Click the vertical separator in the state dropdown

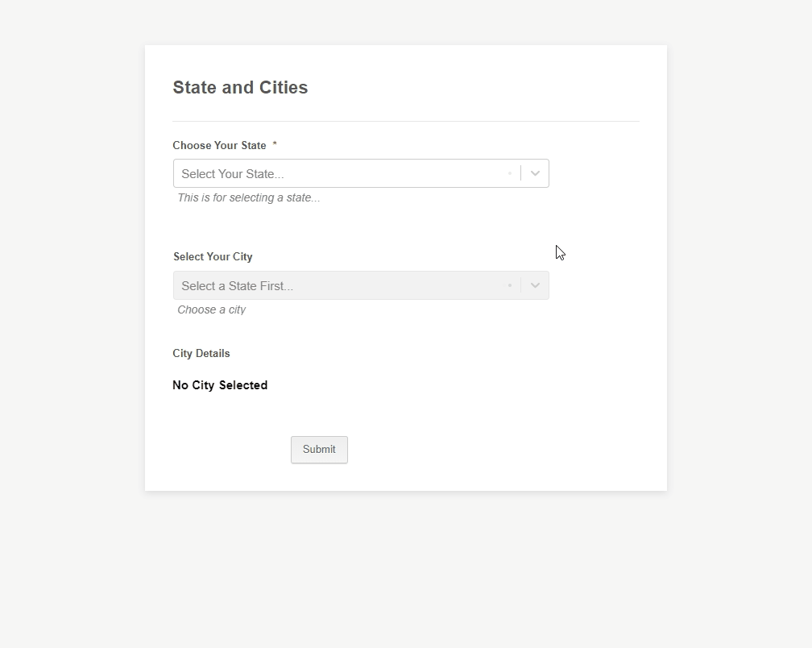tap(520, 173)
